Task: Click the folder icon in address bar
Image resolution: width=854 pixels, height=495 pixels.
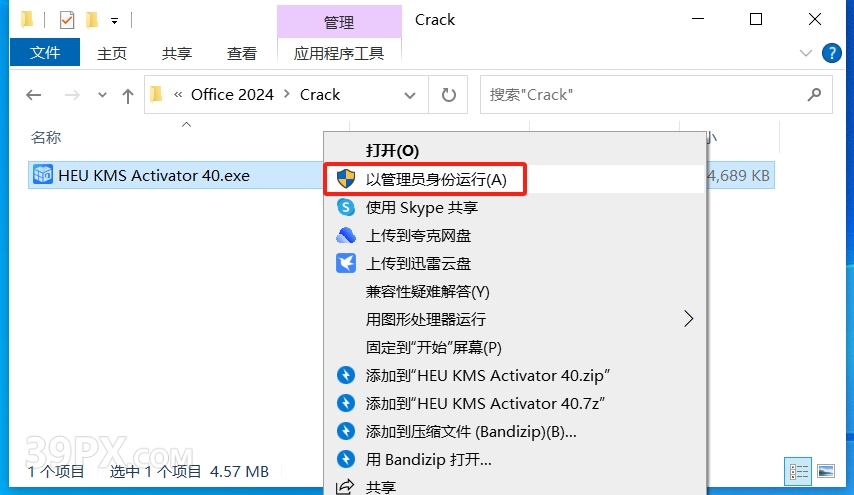Action: (x=156, y=95)
